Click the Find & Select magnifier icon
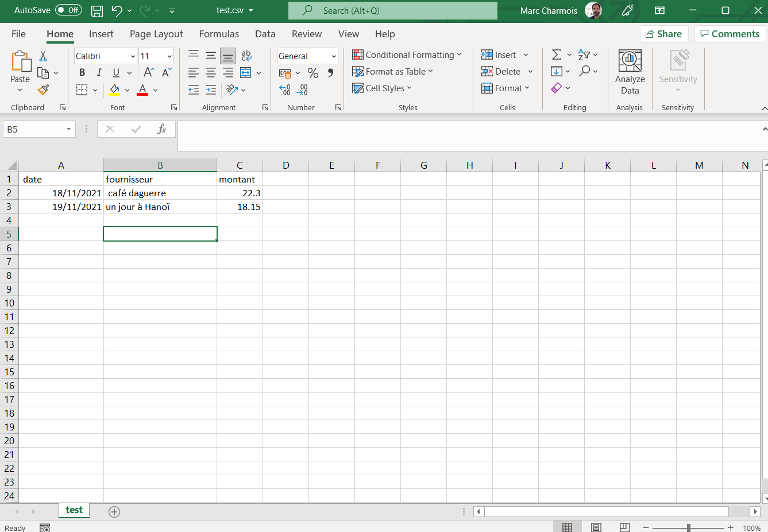 tap(585, 71)
